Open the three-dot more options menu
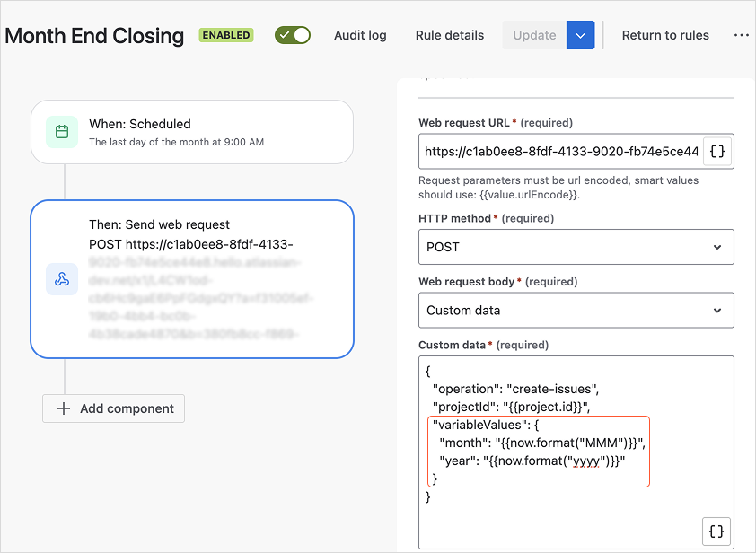The width and height of the screenshot is (756, 553). click(x=741, y=35)
